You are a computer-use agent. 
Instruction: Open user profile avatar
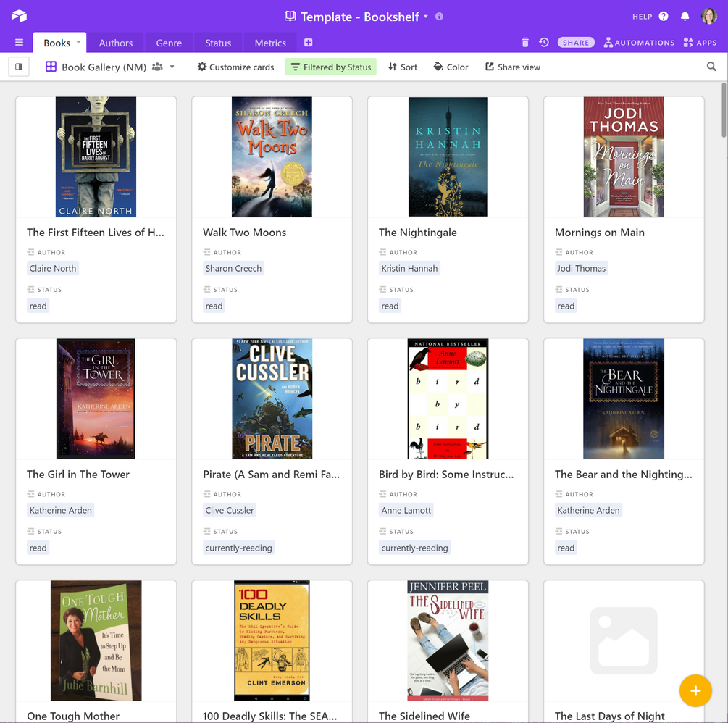pos(709,16)
